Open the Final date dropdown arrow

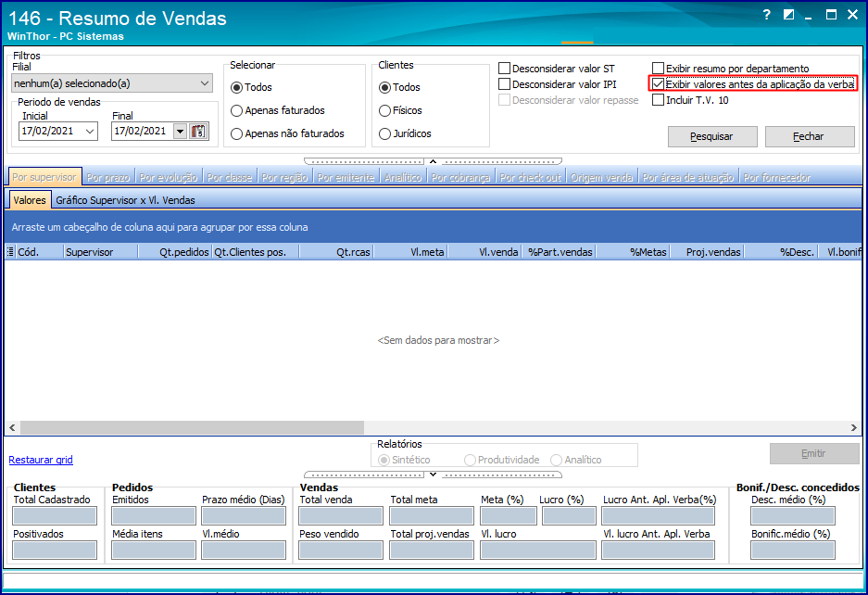coord(180,132)
